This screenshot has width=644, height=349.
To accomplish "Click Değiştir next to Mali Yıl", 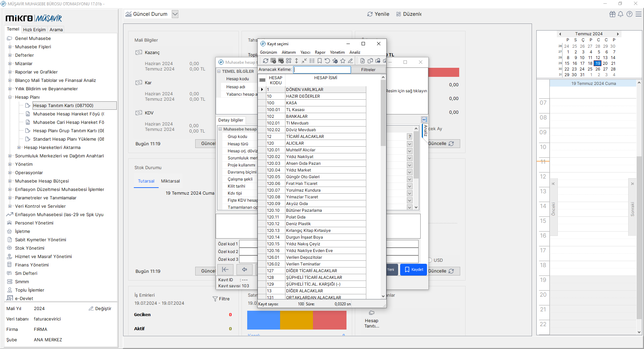I will point(100,308).
